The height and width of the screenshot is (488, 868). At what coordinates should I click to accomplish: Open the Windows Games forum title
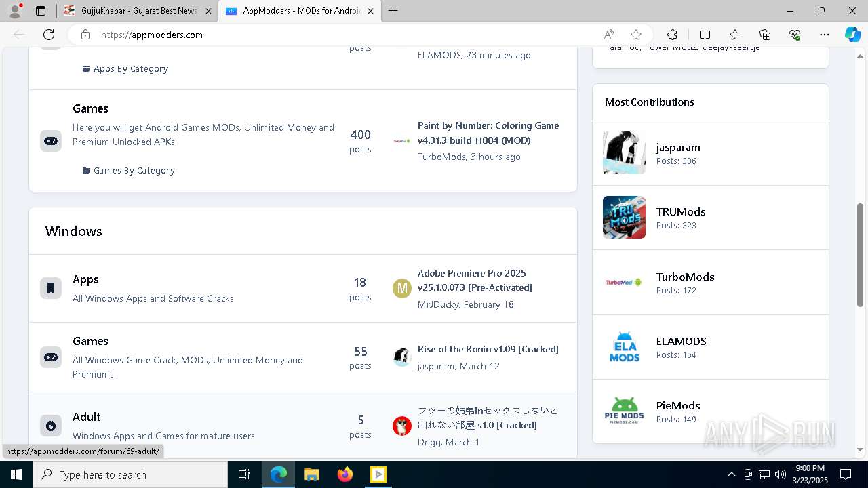[90, 341]
